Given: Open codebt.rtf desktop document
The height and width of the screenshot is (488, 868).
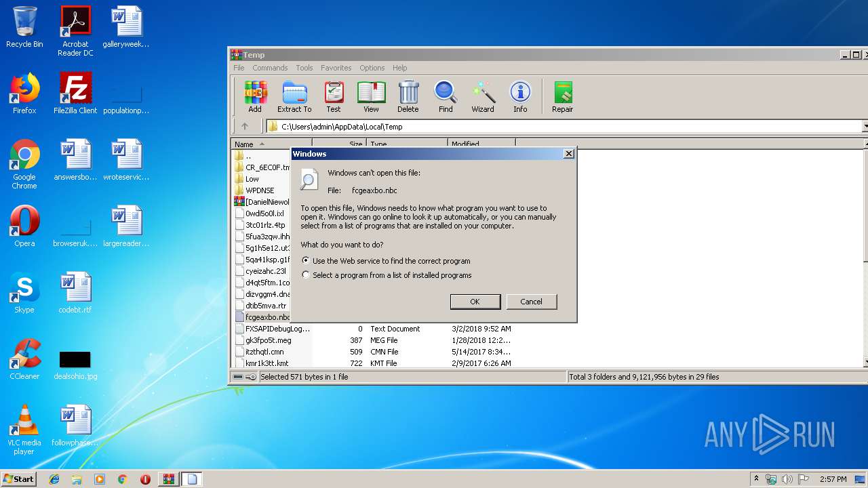Looking at the screenshot, I should 75,293.
